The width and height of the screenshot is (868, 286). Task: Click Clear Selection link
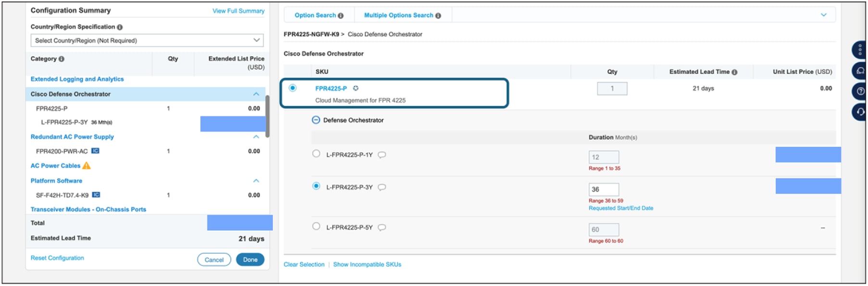click(304, 265)
